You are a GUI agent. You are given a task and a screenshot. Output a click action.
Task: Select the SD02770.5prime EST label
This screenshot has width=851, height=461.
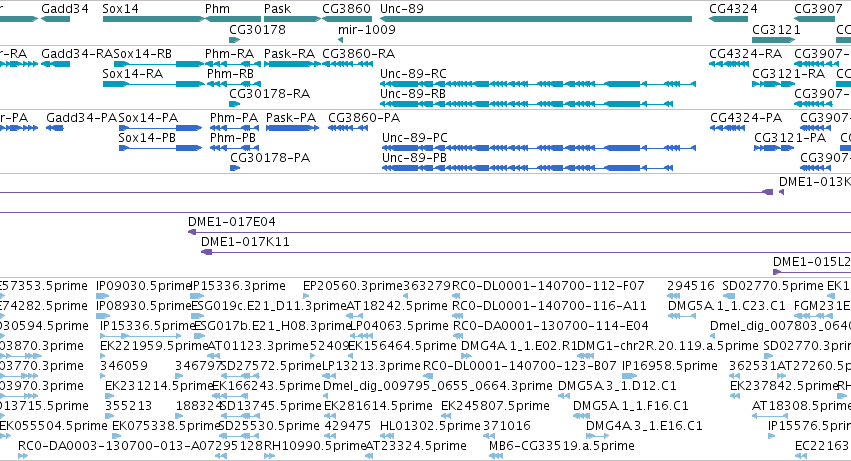point(773,286)
